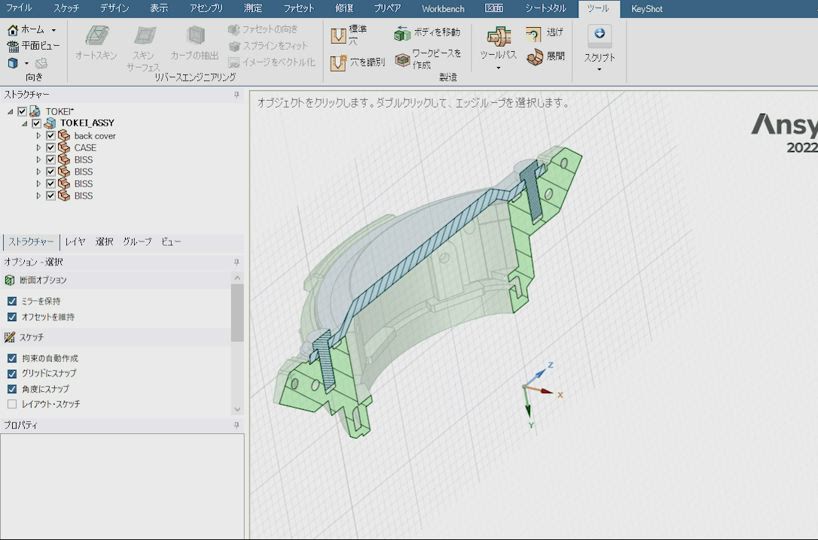This screenshot has height=540, width=818.
Task: Click the 展開 unfold icon
Action: pyautogui.click(x=535, y=57)
